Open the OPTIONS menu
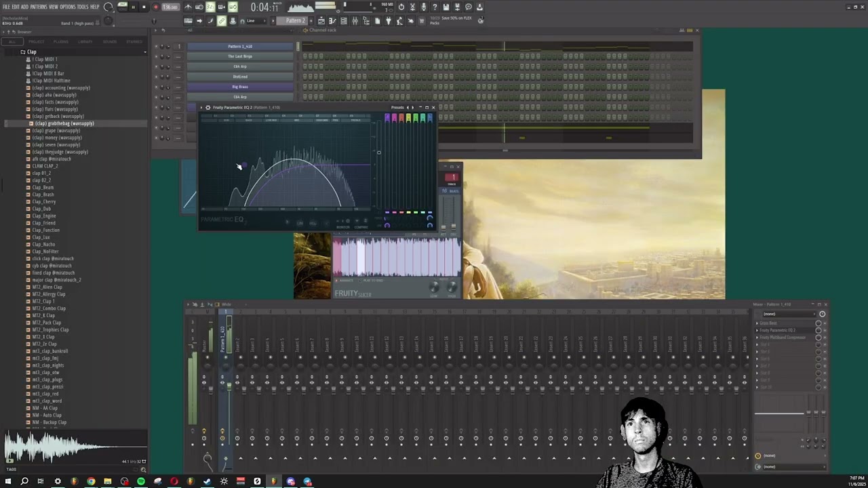 pos(68,7)
